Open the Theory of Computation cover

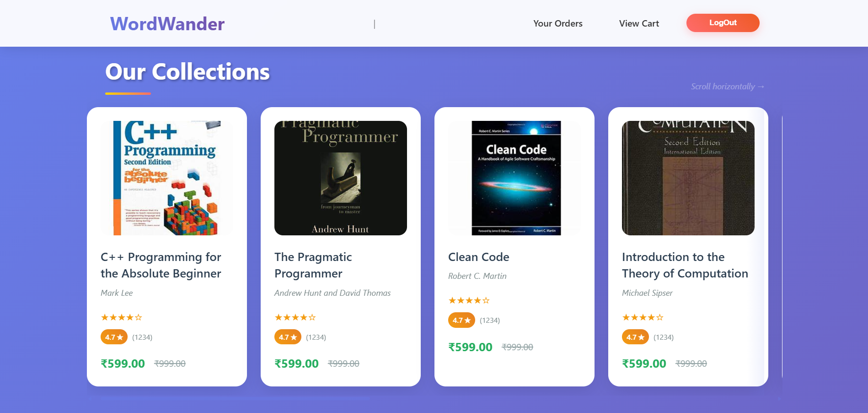pos(688,178)
